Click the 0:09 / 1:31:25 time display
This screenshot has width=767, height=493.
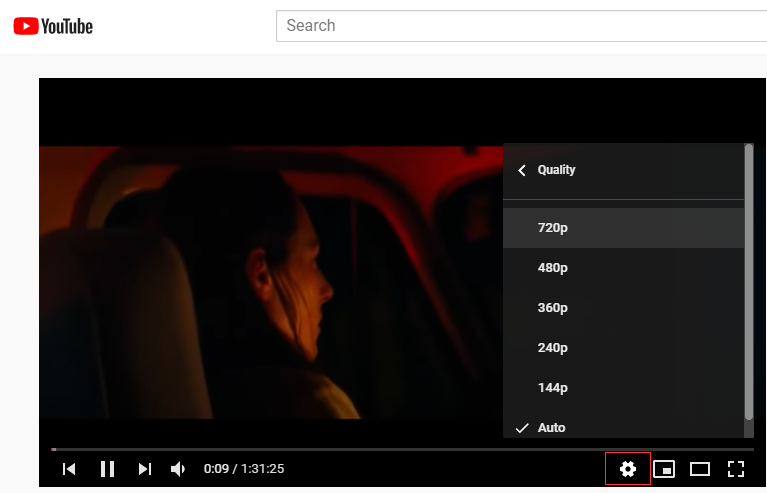click(244, 469)
